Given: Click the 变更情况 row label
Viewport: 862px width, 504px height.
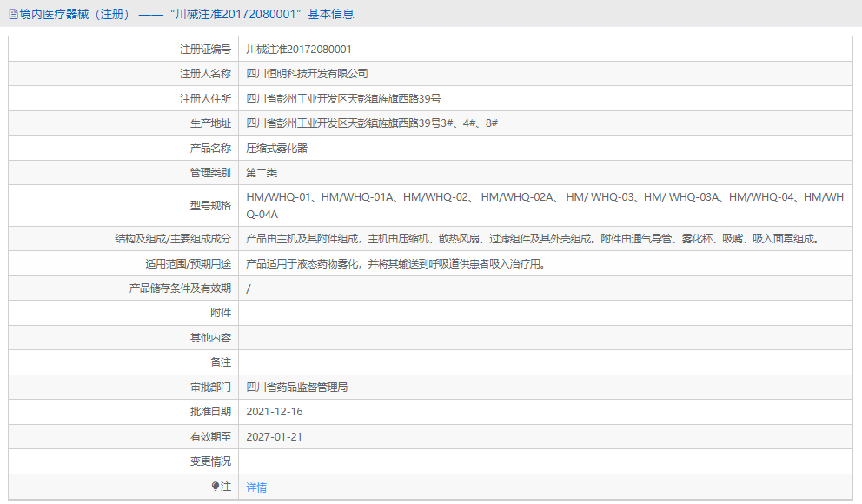Looking at the screenshot, I should point(210,461).
